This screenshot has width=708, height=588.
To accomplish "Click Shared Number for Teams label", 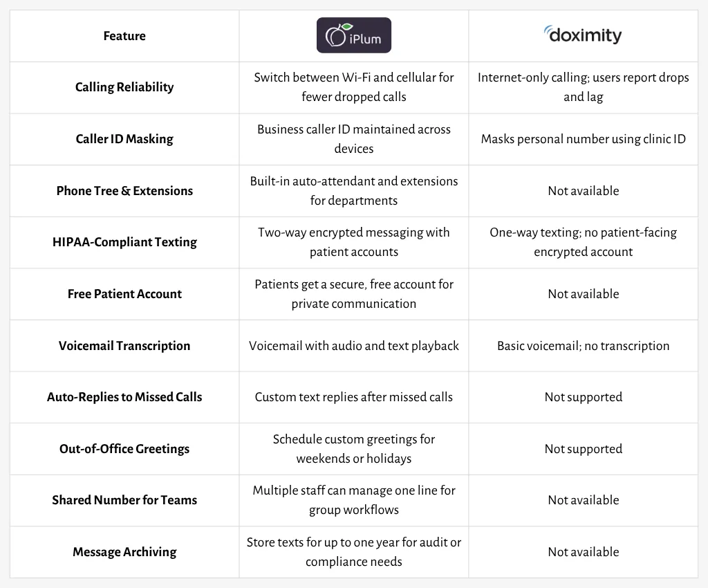I will pyautogui.click(x=124, y=500).
